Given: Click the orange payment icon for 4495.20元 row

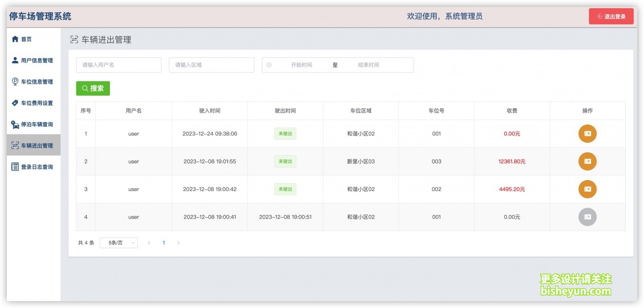Looking at the screenshot, I should pyautogui.click(x=587, y=189).
